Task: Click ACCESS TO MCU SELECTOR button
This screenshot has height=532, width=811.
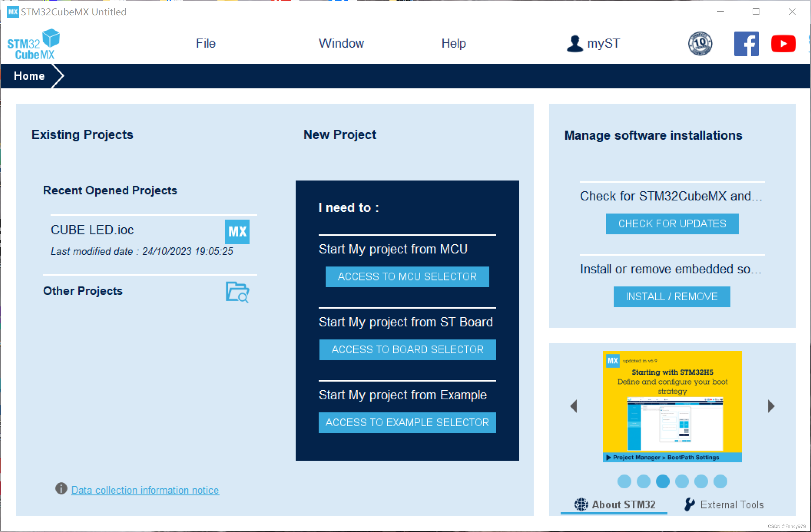Action: pos(407,277)
